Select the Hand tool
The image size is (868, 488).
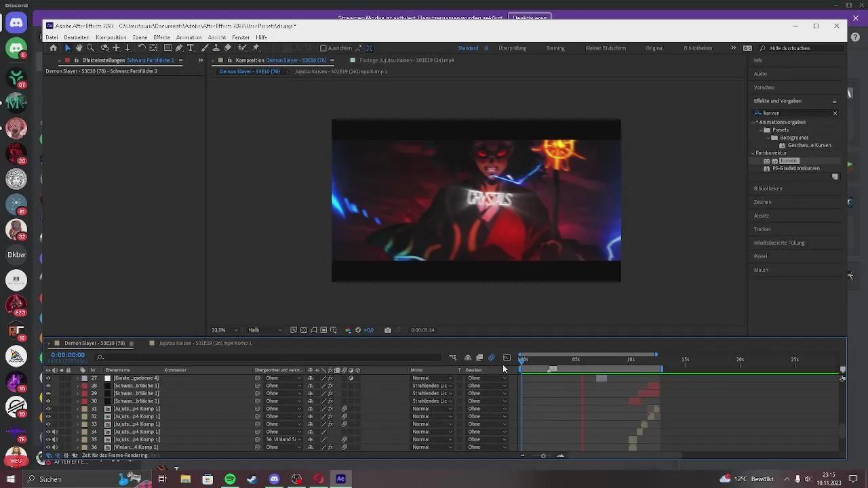pos(79,48)
